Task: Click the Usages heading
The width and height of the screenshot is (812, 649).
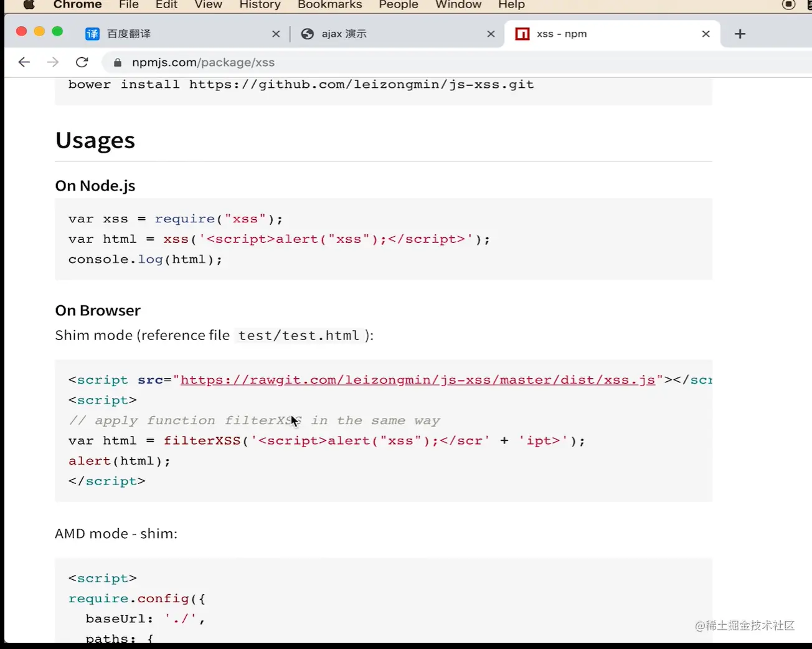Action: 95,140
